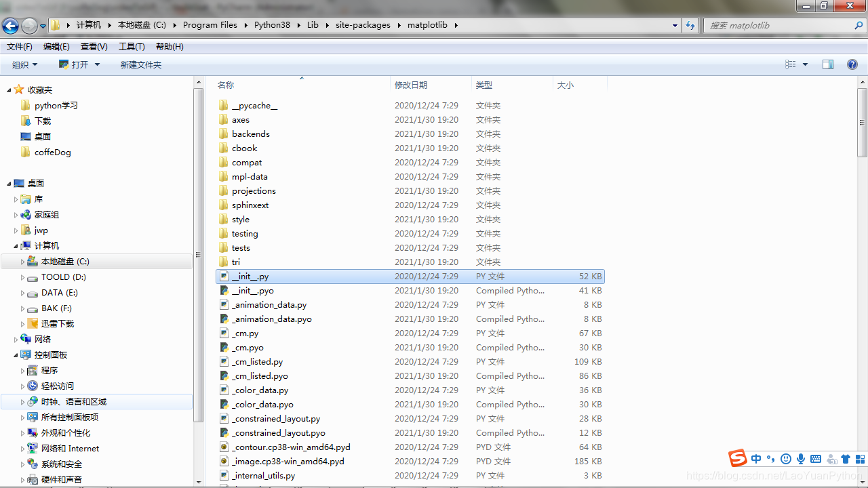Sort by the 名称 column header
868x488 pixels.
click(302, 85)
